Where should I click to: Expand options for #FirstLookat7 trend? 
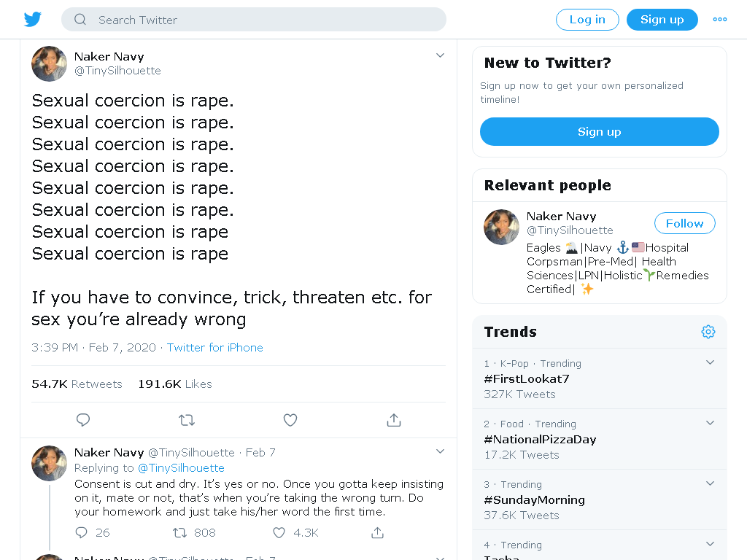coord(710,362)
